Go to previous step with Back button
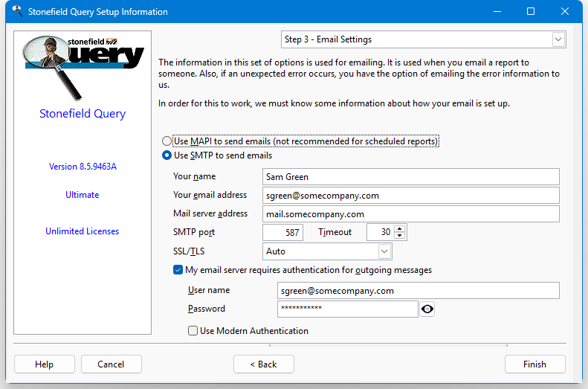Screen dimensions: 588x389 click(263, 364)
